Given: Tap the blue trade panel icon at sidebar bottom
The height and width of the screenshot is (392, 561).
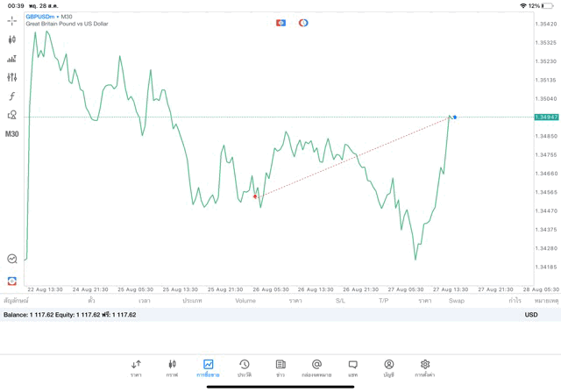Looking at the screenshot, I should (x=12, y=281).
